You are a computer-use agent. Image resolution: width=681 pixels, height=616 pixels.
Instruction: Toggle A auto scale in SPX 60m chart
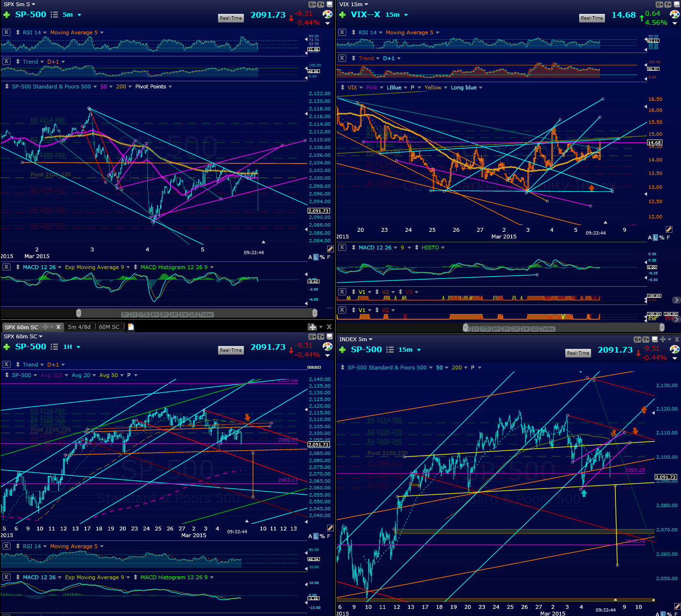(x=310, y=536)
